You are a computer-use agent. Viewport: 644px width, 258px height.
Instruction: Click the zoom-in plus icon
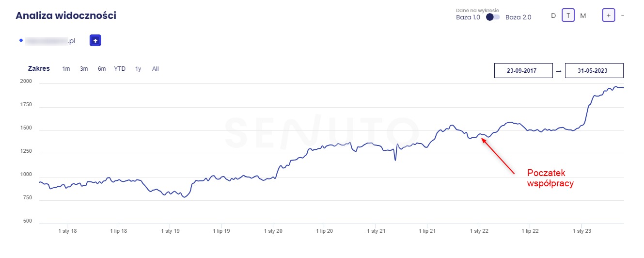tap(609, 16)
